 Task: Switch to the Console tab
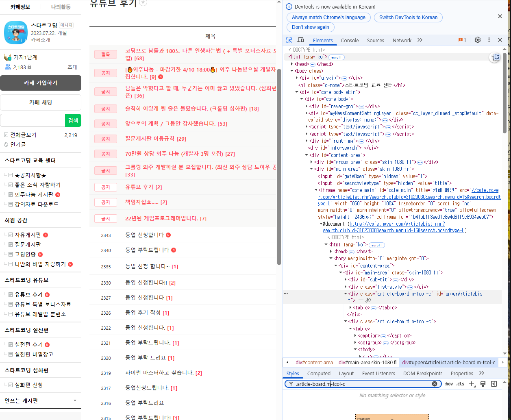click(350, 40)
